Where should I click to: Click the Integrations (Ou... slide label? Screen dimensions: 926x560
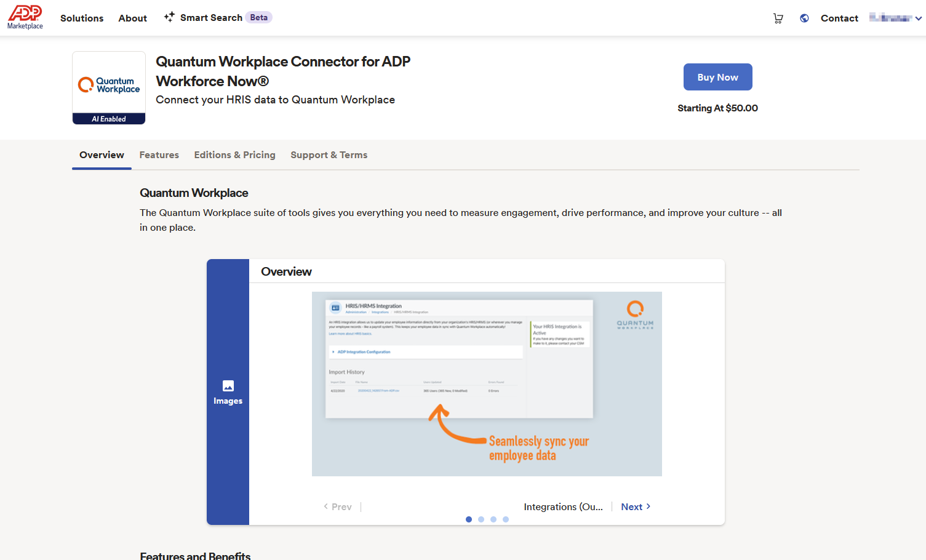[x=563, y=507]
